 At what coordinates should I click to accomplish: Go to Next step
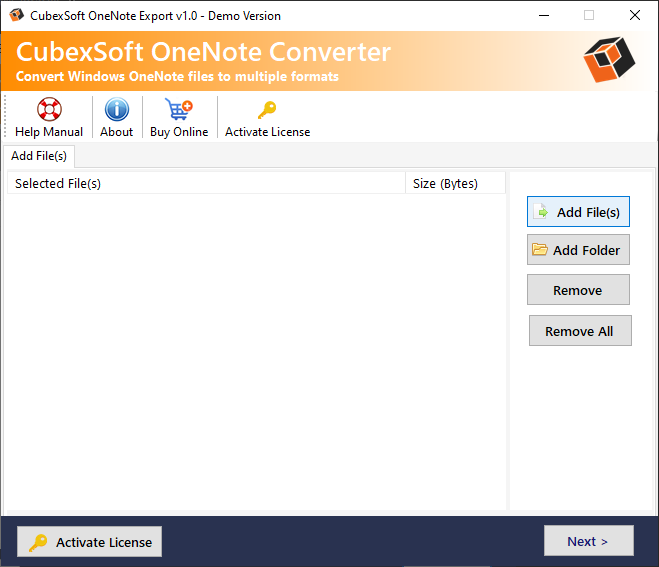589,541
